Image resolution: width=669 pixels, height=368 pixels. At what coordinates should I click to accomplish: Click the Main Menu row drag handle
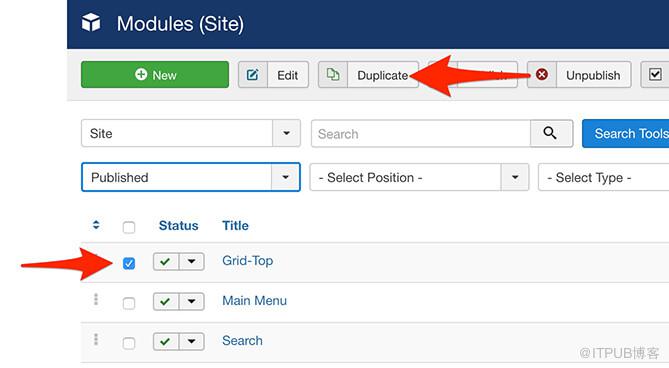point(96,299)
